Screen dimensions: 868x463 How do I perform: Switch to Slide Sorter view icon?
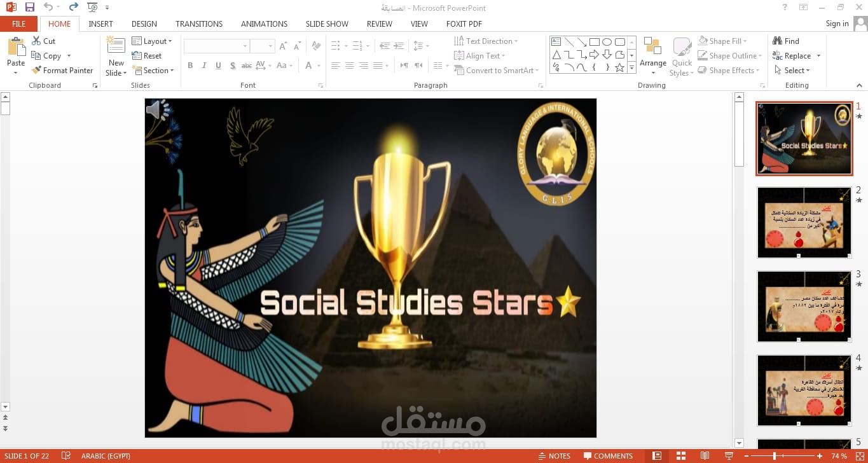click(x=680, y=456)
